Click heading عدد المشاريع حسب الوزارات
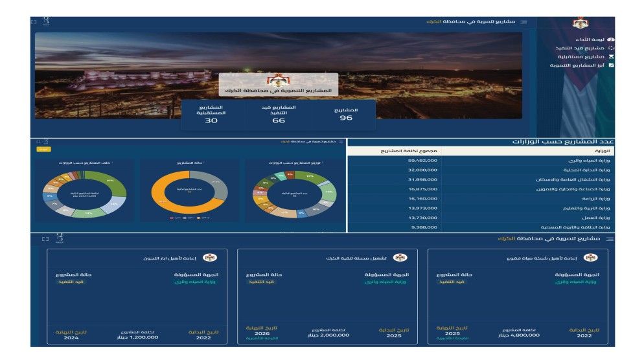644x362 pixels. [x=562, y=142]
